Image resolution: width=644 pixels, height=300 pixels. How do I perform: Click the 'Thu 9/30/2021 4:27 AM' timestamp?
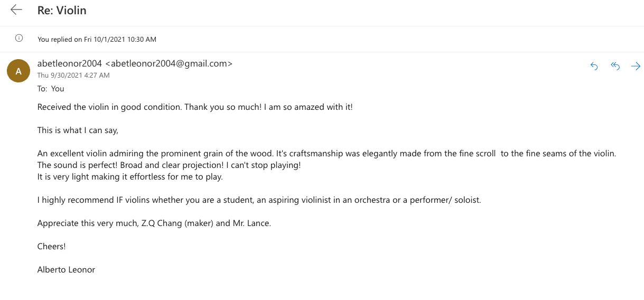click(73, 76)
